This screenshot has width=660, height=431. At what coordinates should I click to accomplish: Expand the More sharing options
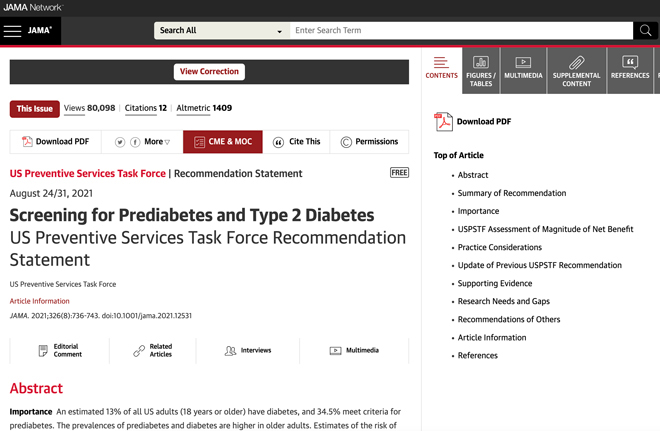(157, 142)
